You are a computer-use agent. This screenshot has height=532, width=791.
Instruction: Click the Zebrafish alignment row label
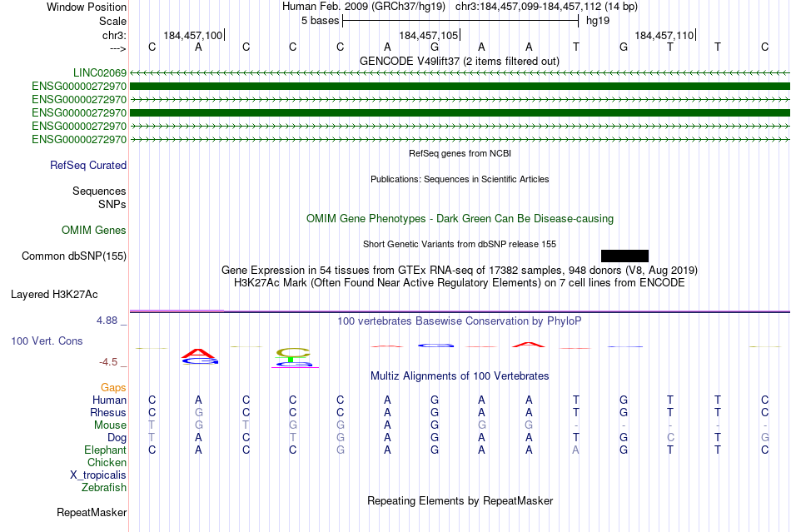coord(104,488)
